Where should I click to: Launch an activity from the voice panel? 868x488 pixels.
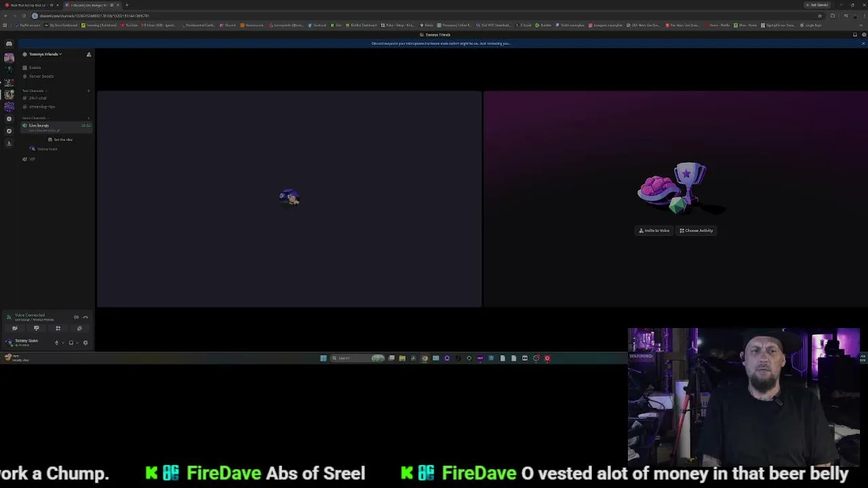pos(58,329)
